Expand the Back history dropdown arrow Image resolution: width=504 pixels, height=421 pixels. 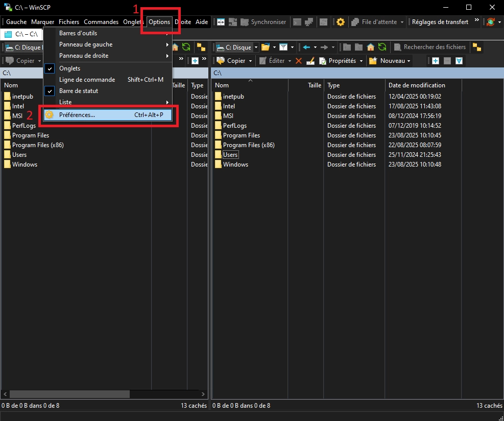tap(315, 48)
